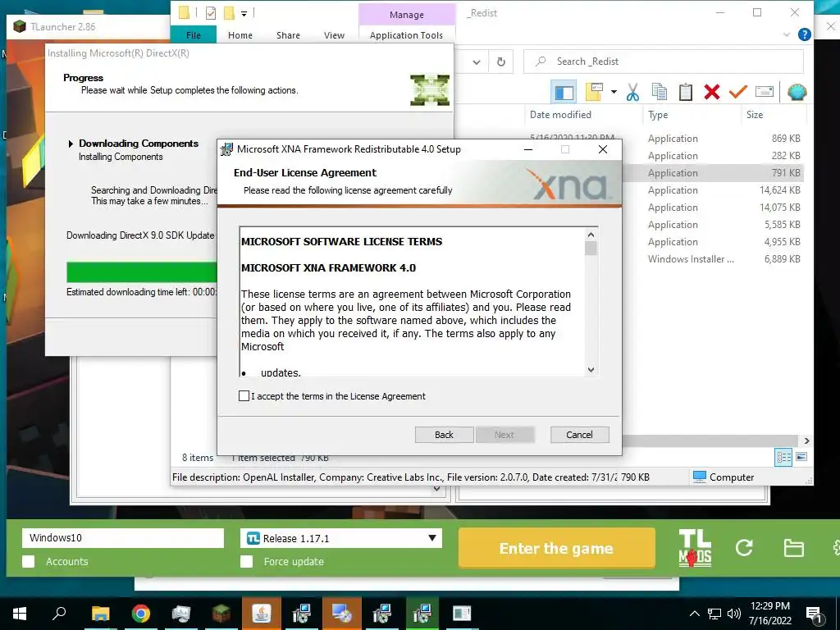
Task: Click Back in XNA setup
Action: pyautogui.click(x=444, y=435)
